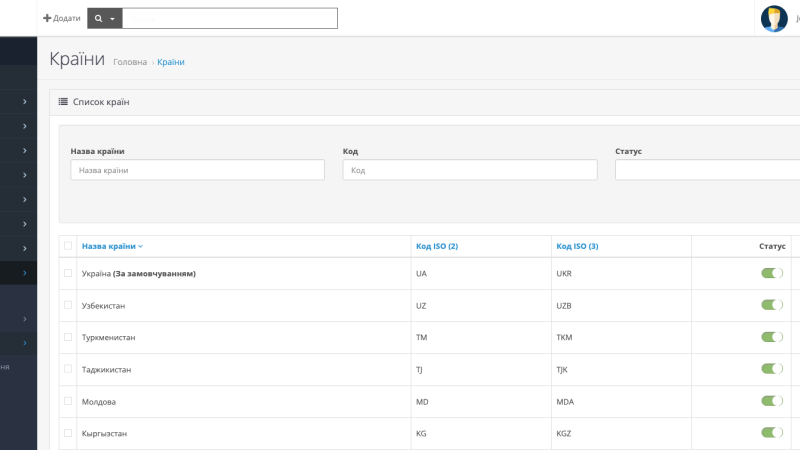Select the Молдова row checkbox
The image size is (800, 450).
[x=68, y=401]
